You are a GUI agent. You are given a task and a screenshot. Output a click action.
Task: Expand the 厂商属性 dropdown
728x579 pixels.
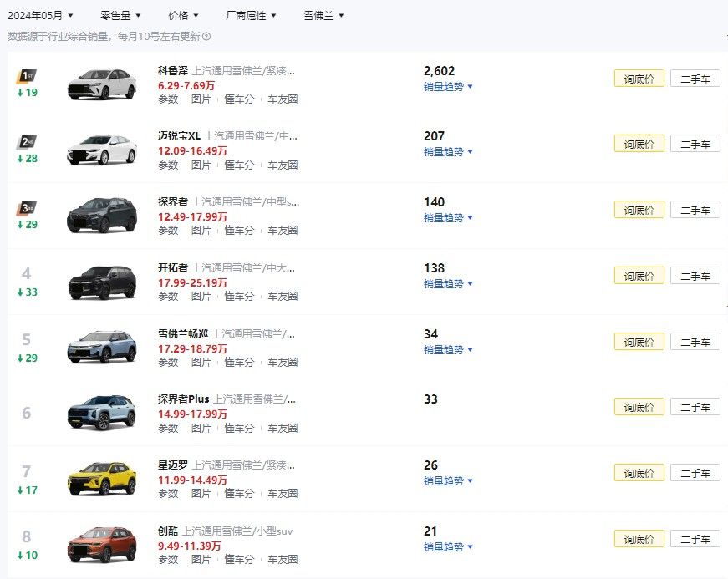coord(251,15)
